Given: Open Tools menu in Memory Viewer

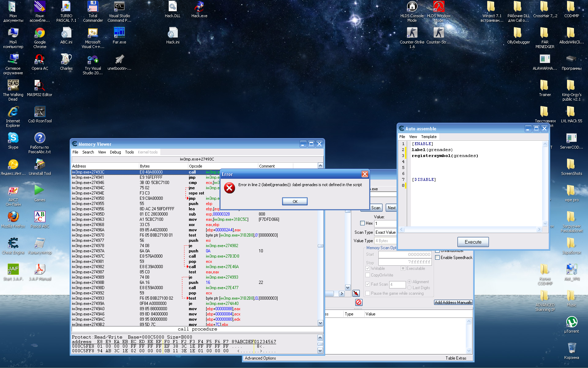Looking at the screenshot, I should click(129, 152).
